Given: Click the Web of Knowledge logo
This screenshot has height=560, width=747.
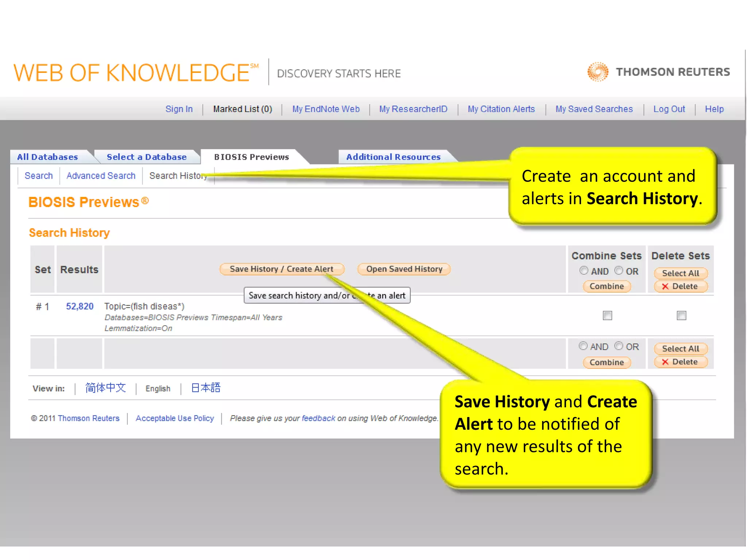Looking at the screenshot, I should (136, 73).
